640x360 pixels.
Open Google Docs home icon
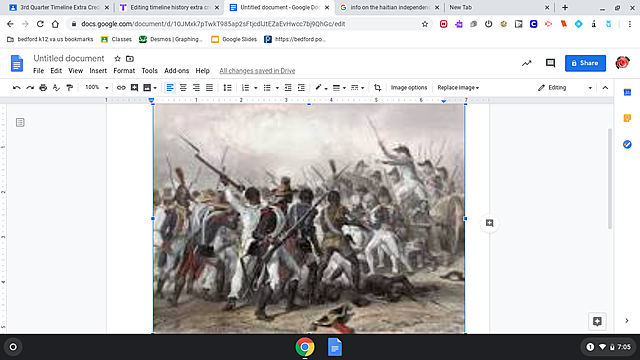point(17,64)
